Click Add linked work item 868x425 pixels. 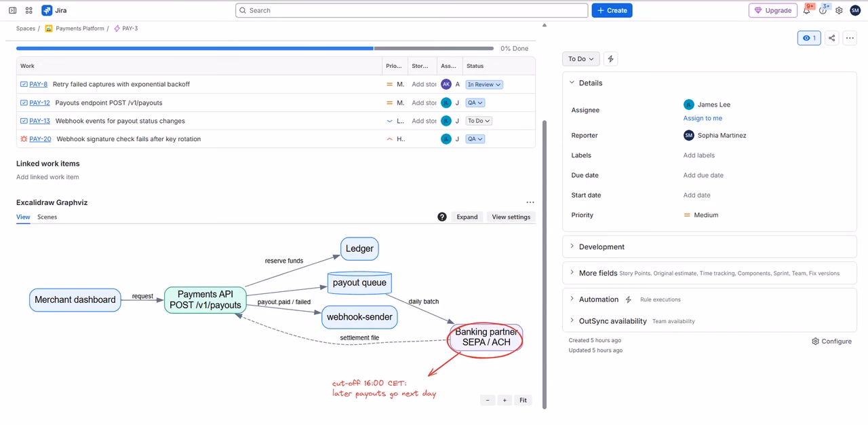tap(47, 177)
